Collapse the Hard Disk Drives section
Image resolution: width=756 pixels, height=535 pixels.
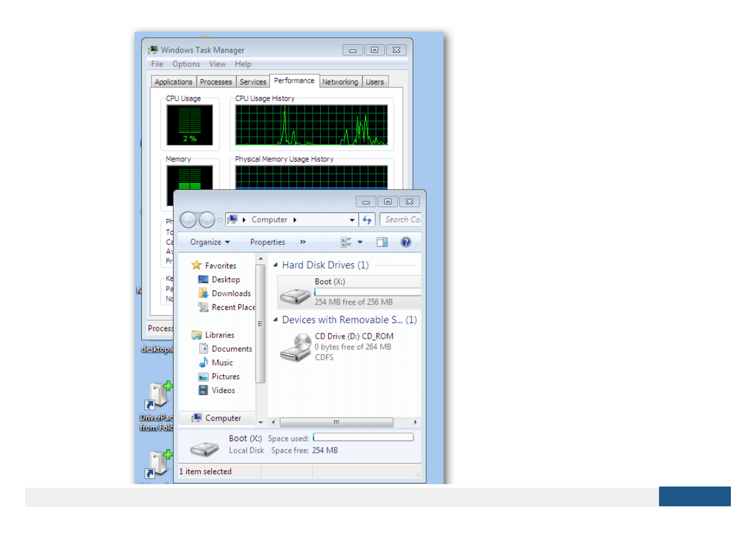coord(275,265)
